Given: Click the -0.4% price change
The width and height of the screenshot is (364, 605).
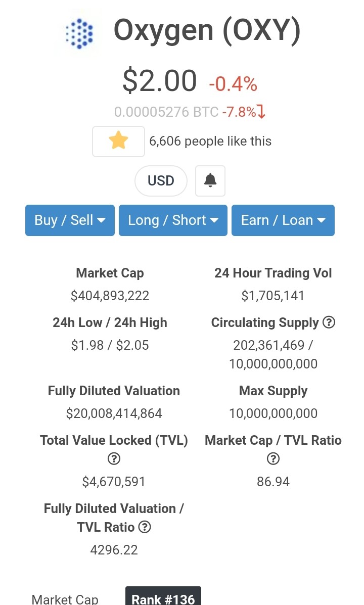Looking at the screenshot, I should (233, 84).
